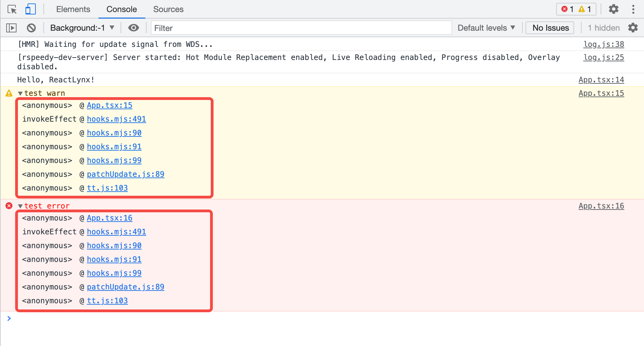Open hooks.mjs:90 in the warn stack trace
Viewport: 644px width, 346px height.
[114, 133]
